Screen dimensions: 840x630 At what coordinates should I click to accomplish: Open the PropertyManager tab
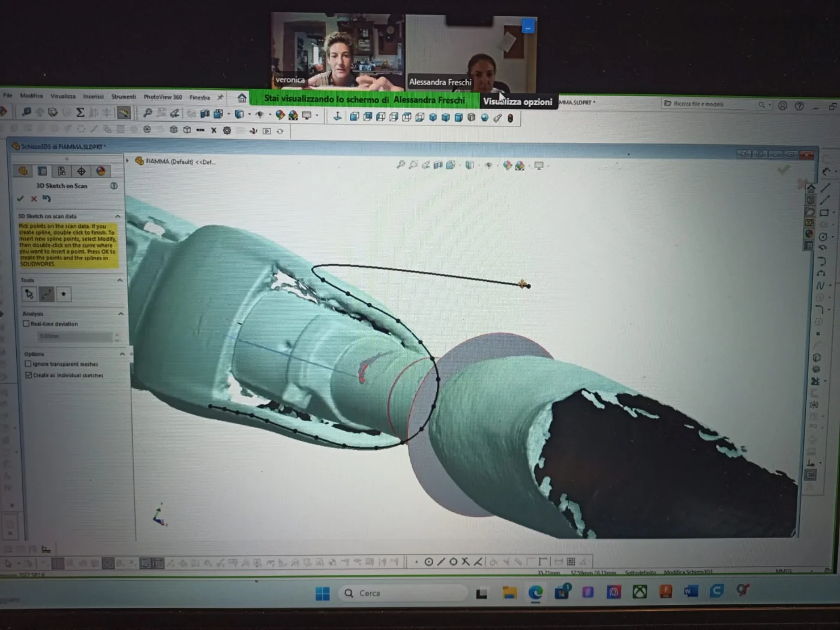click(x=42, y=171)
